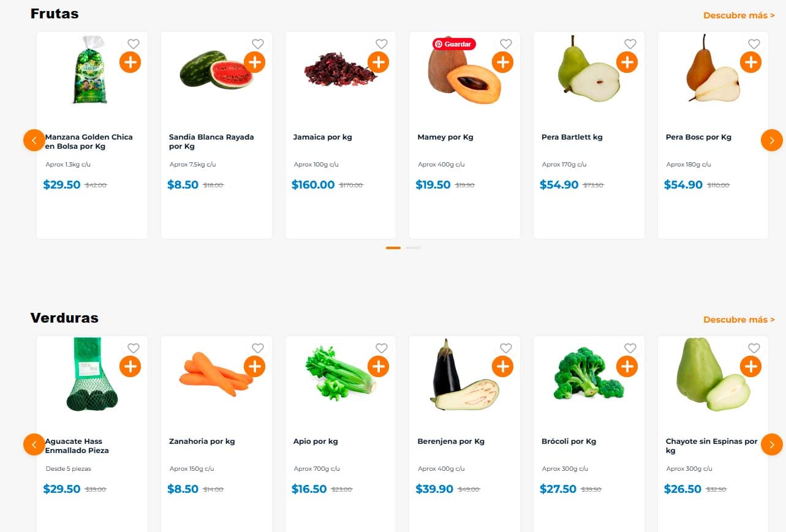Go to previous fruits with left arrow
The image size is (786, 532).
34,140
